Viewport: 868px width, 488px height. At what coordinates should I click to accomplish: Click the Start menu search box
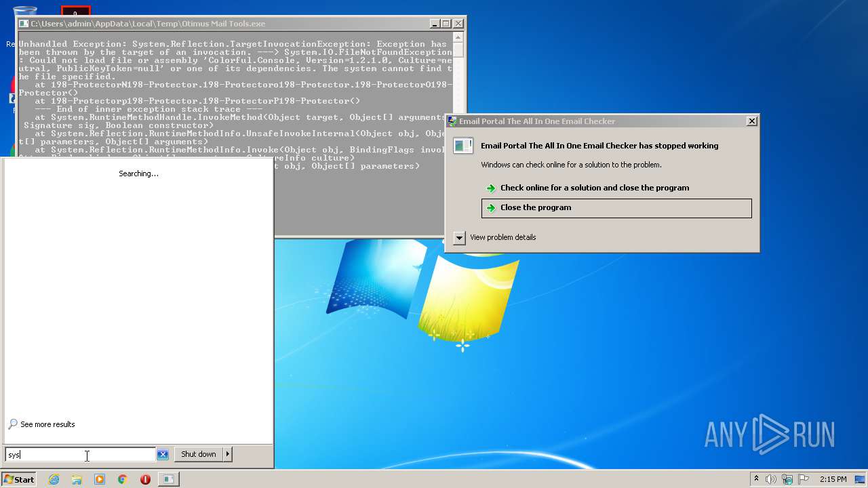click(x=81, y=455)
